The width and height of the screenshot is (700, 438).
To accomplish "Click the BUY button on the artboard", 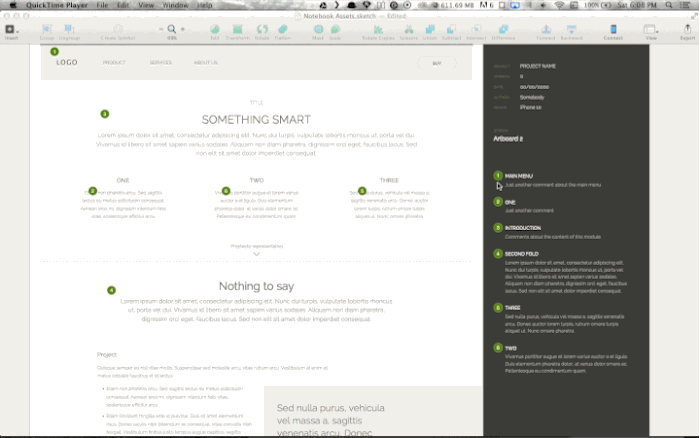I will pyautogui.click(x=437, y=63).
